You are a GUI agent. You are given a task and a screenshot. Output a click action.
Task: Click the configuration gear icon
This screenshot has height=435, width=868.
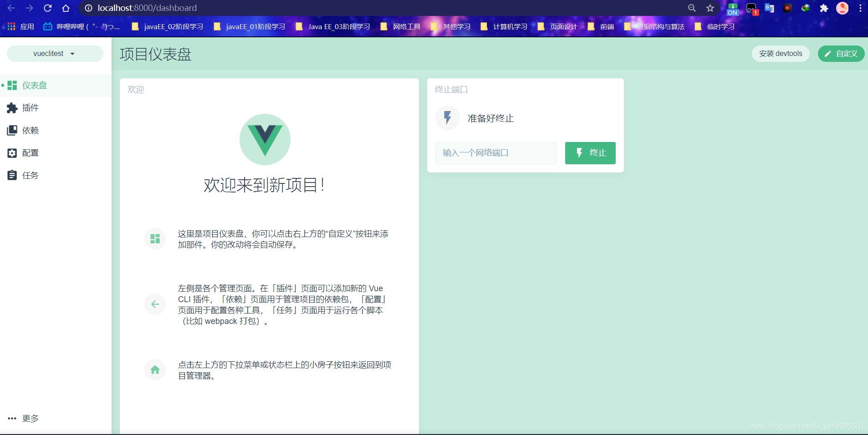pyautogui.click(x=12, y=153)
